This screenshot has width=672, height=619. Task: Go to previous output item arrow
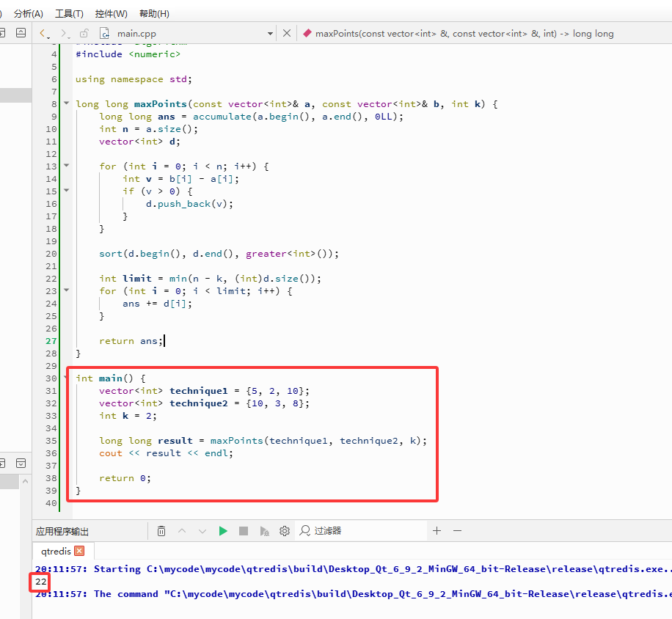click(x=182, y=531)
